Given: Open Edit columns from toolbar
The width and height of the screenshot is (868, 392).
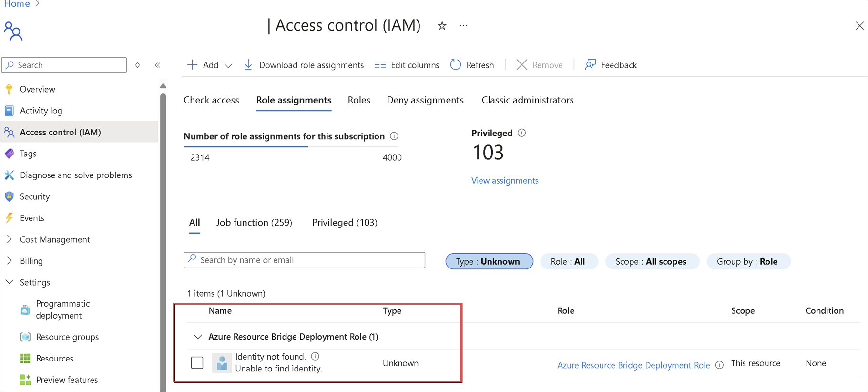Looking at the screenshot, I should coord(407,65).
